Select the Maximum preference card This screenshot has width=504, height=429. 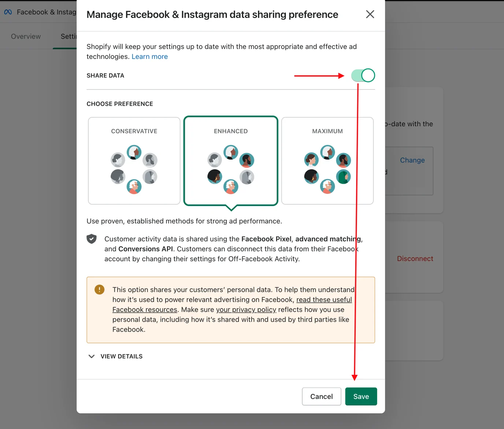pyautogui.click(x=327, y=161)
